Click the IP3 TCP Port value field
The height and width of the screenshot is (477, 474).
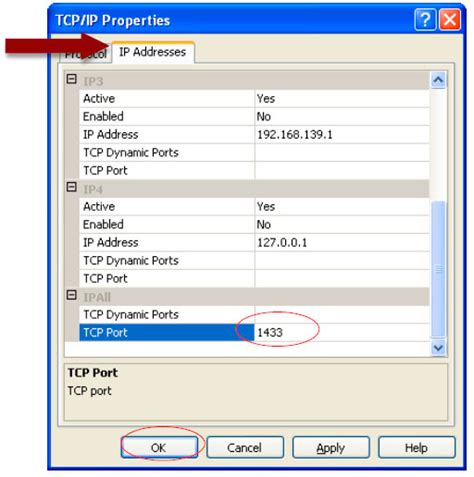[x=342, y=171]
